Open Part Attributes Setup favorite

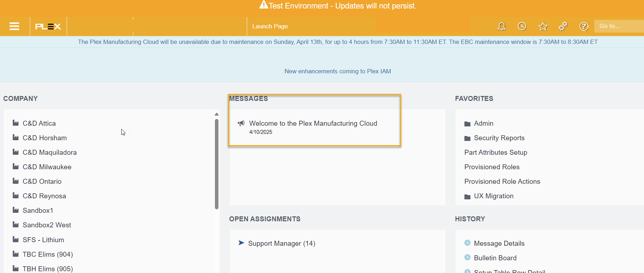click(x=496, y=152)
